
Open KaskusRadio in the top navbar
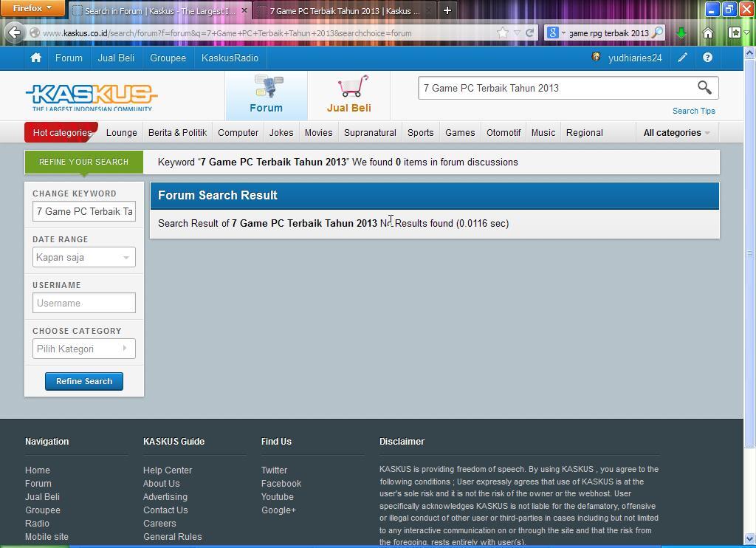click(230, 58)
